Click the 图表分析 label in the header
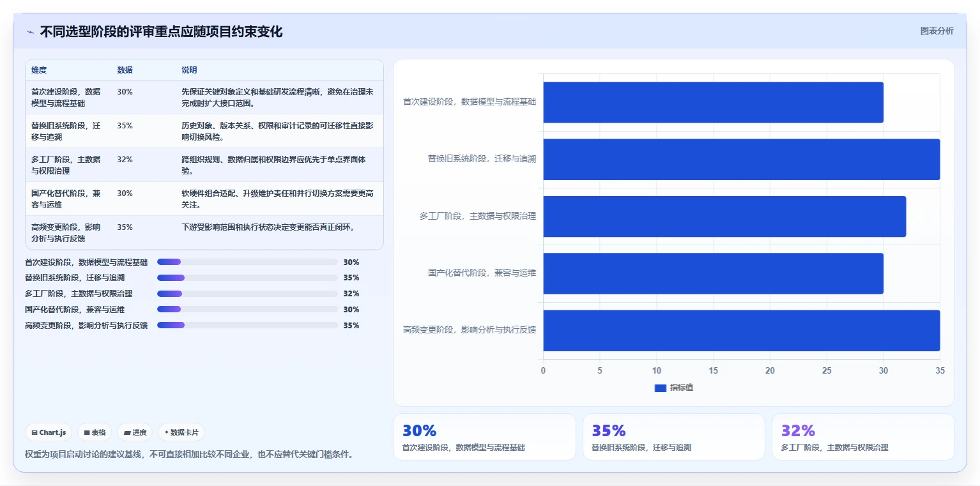980x486 pixels. (937, 31)
